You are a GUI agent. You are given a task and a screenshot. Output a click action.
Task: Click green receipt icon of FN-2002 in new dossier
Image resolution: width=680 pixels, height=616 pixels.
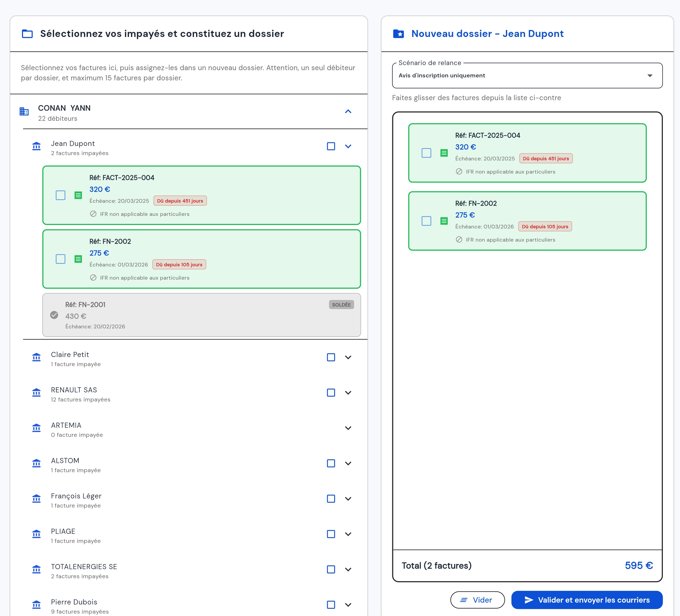444,221
